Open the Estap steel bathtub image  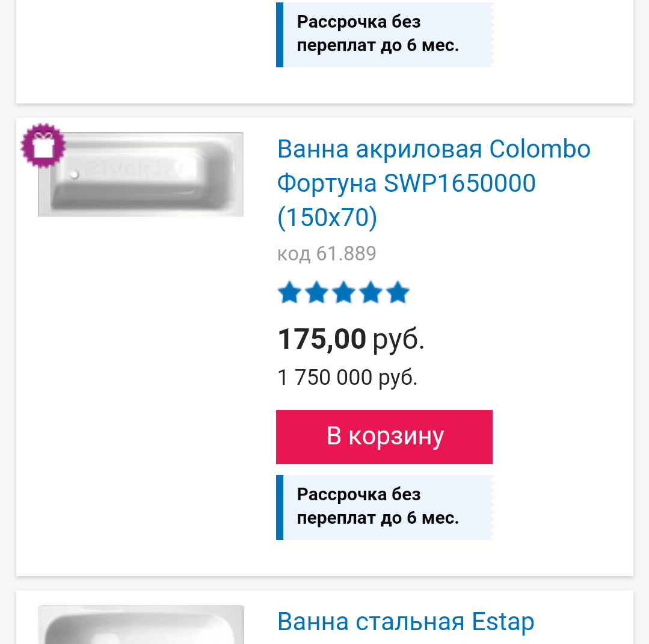point(141,625)
